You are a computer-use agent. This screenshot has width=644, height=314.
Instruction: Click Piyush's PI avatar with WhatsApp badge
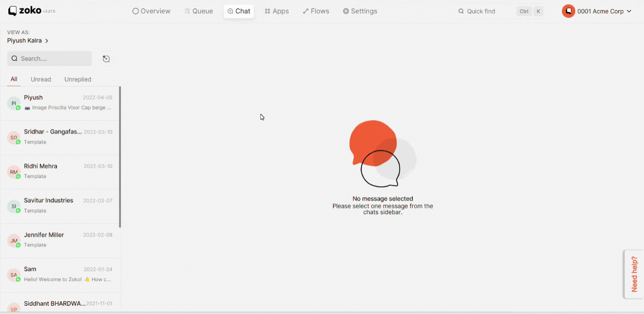click(14, 103)
